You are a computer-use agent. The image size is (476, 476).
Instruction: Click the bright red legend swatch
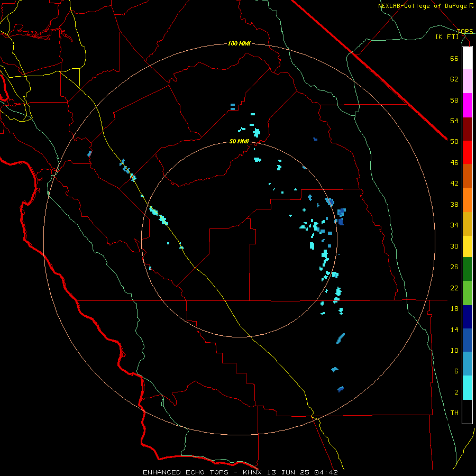pos(467,152)
